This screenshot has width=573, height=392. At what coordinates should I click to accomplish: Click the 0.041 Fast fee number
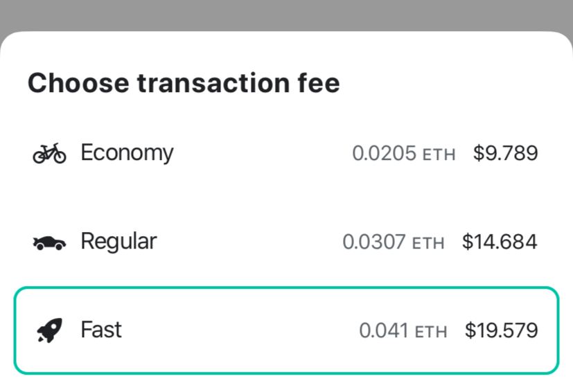click(x=383, y=331)
